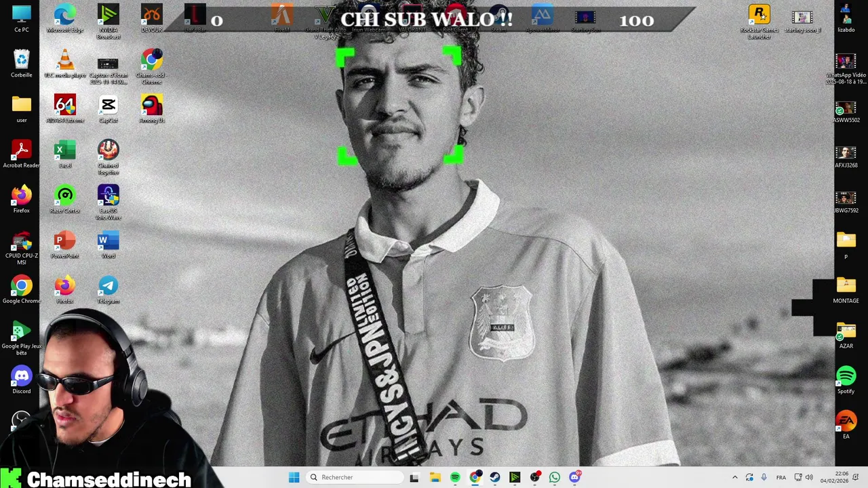Open the JBWG7592 video file
This screenshot has width=868, height=488.
click(846, 199)
